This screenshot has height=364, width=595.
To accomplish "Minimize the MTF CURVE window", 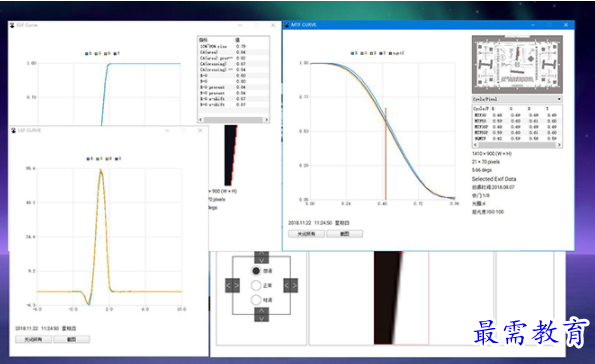I will 533,25.
